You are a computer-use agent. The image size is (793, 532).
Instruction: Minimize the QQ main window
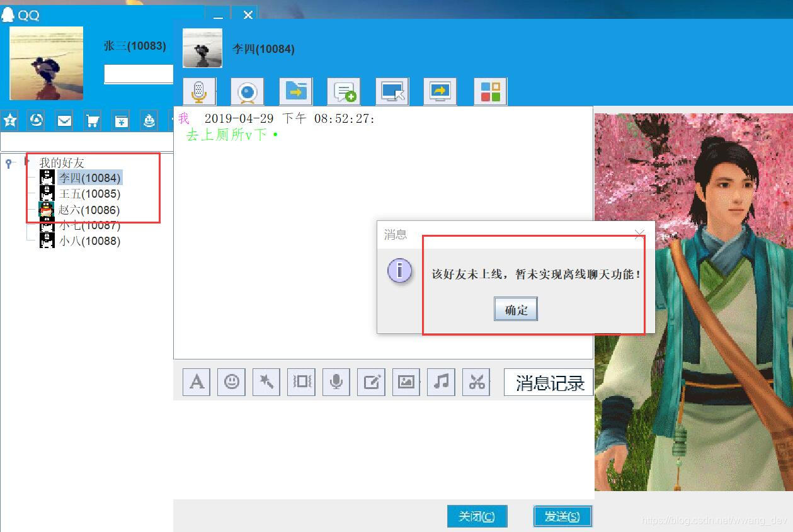point(217,14)
